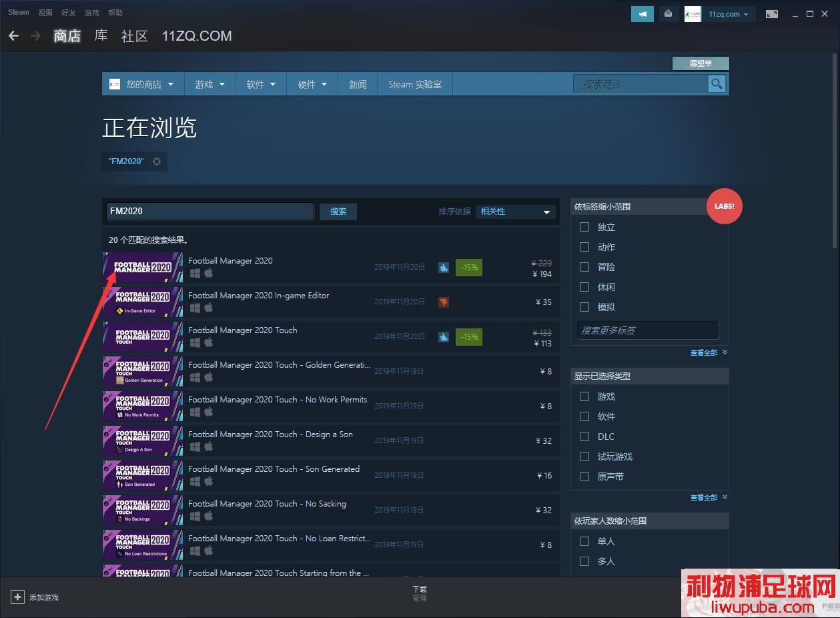Viewport: 840px width, 618px height.
Task: Click Apple icon on No Work Permits row
Action: point(208,412)
